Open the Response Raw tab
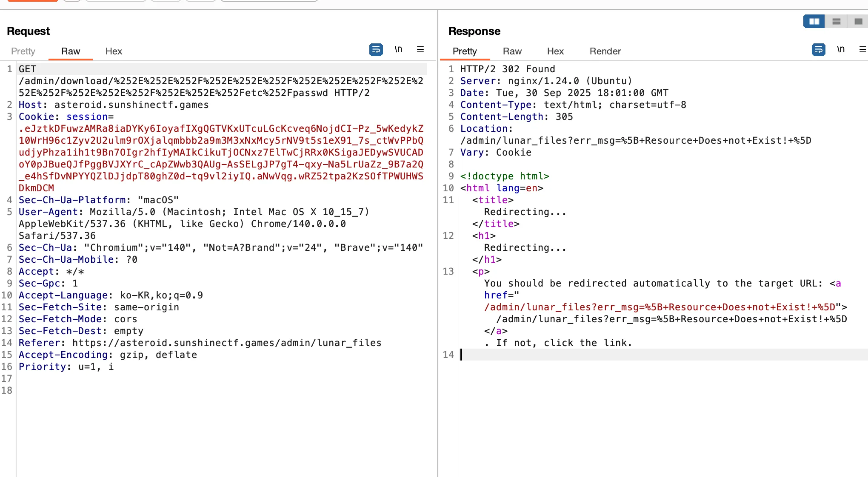 tap(512, 51)
